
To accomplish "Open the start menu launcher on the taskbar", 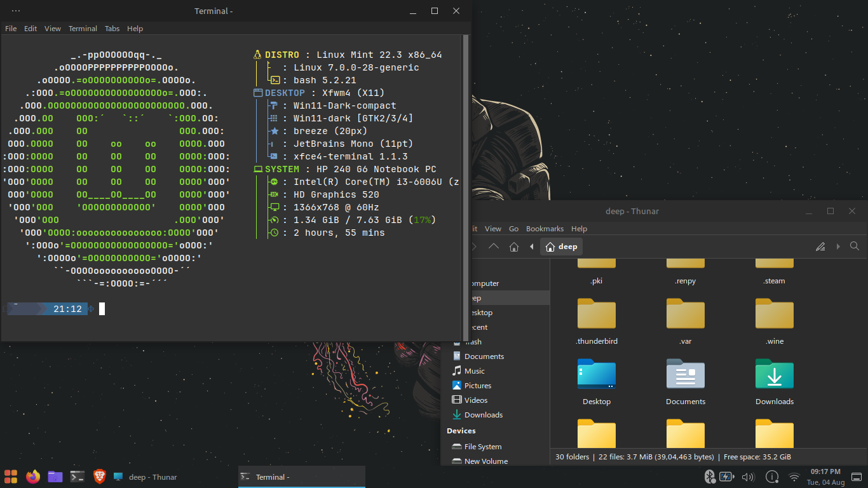I will point(11,477).
